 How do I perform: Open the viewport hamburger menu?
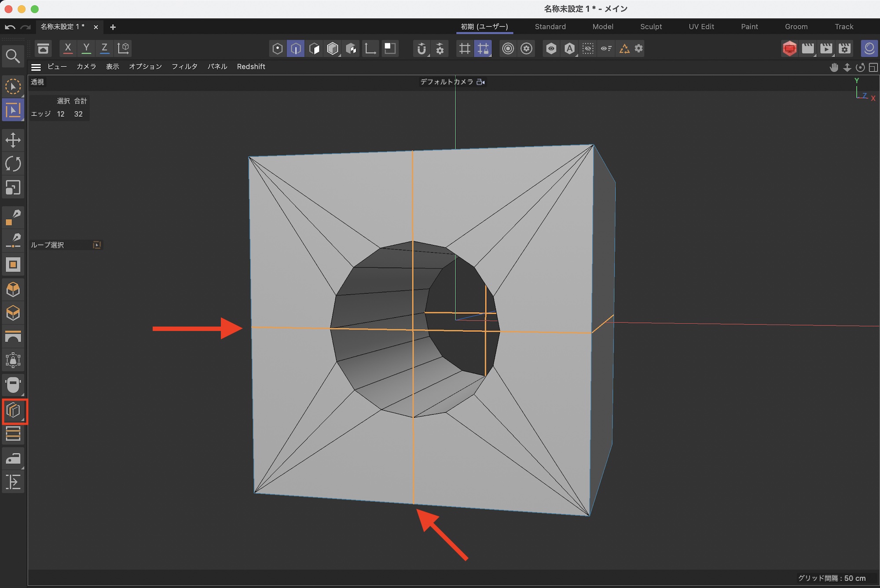click(36, 67)
